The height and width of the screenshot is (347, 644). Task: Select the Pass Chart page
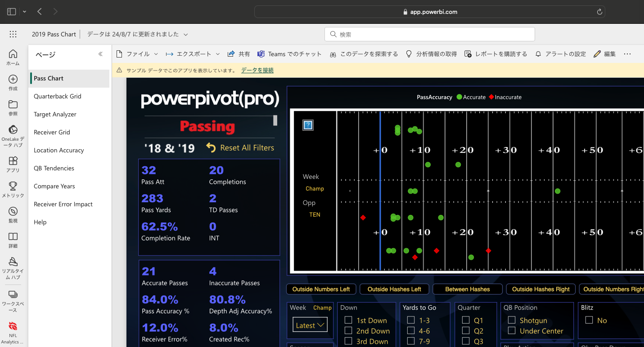(x=70, y=78)
